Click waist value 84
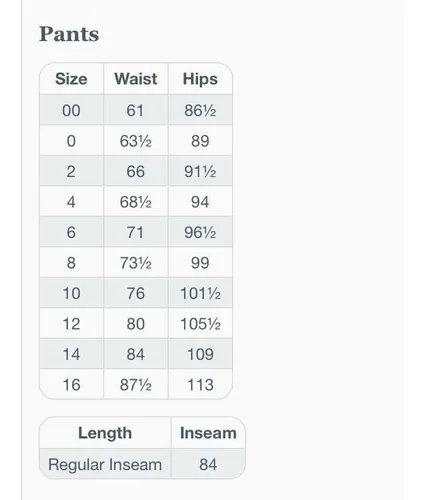Viewport: 426px width, 500px height. click(x=135, y=354)
